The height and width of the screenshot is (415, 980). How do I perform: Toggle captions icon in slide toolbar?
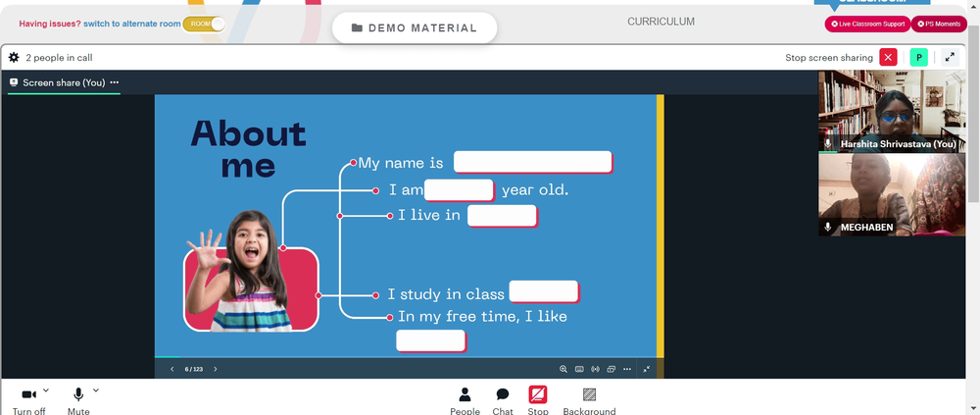579,369
